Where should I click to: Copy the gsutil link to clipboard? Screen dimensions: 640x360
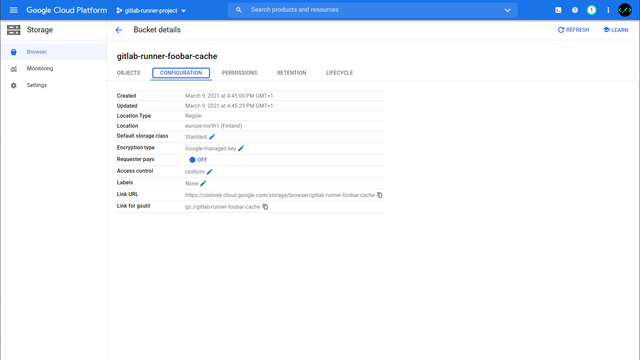point(265,207)
